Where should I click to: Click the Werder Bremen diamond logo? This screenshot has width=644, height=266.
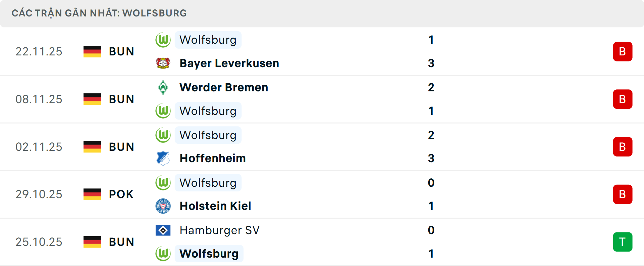click(x=163, y=87)
